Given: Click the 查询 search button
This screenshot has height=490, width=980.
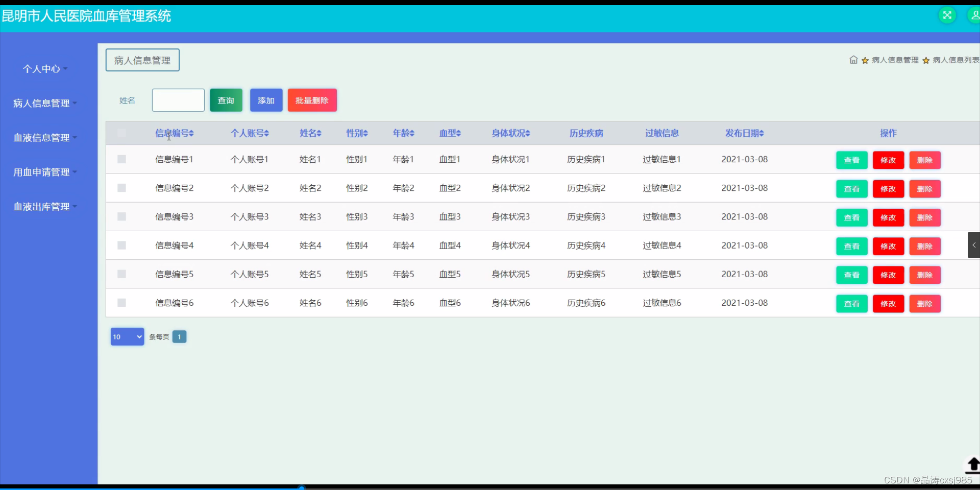Looking at the screenshot, I should [226, 101].
